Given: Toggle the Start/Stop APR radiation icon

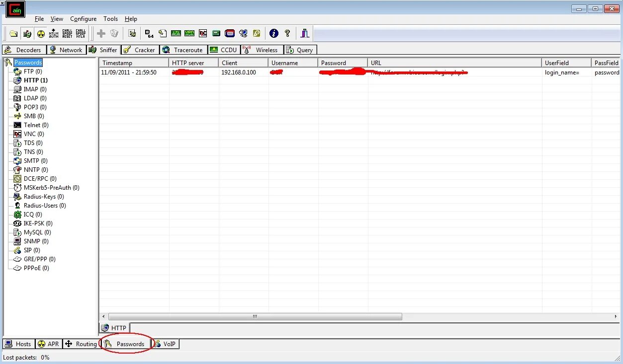Looking at the screenshot, I should [41, 34].
